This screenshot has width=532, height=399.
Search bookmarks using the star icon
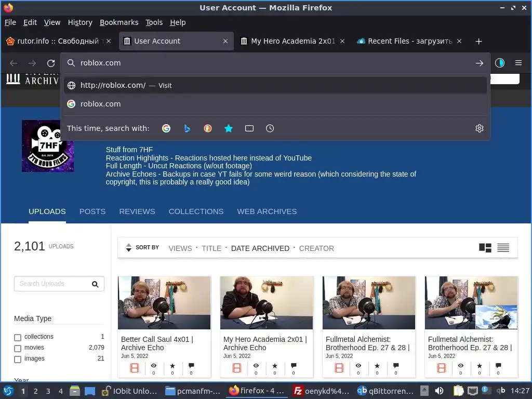pos(229,128)
